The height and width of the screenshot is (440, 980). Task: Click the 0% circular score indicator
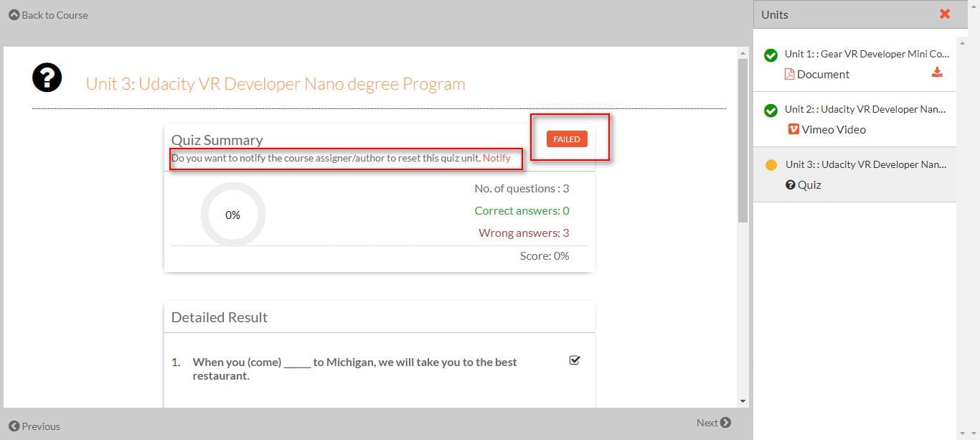pos(233,215)
